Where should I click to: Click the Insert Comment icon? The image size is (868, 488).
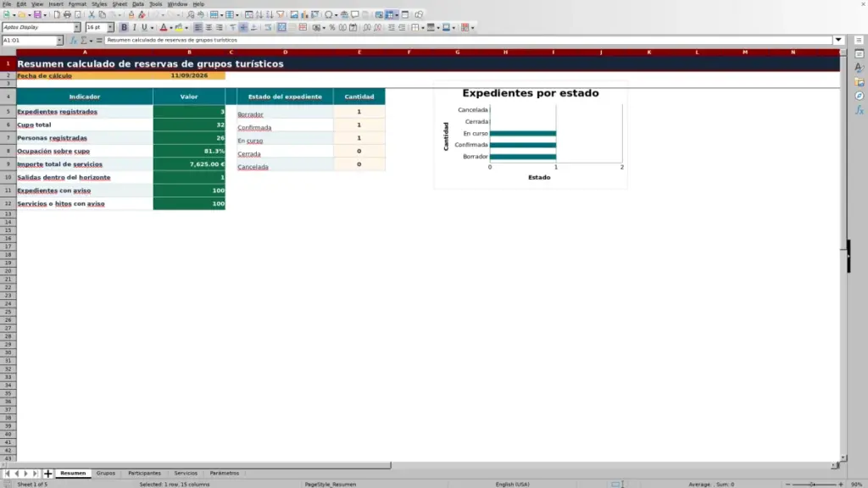(x=355, y=14)
